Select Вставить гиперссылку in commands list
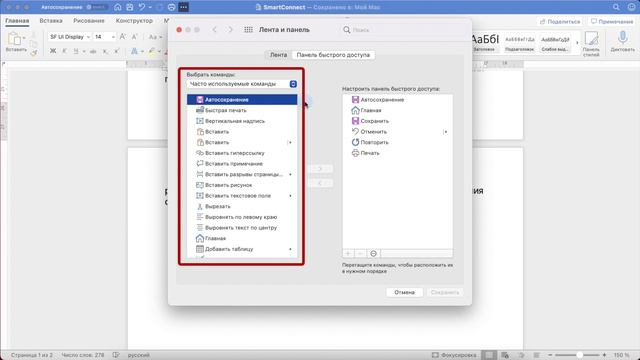The height and width of the screenshot is (360, 640). (x=242, y=153)
